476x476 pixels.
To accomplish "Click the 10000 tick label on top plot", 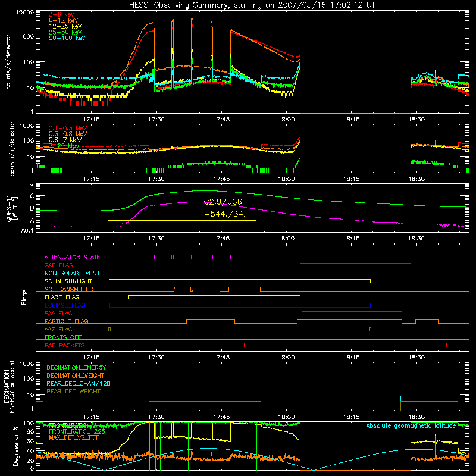I will [x=25, y=12].
